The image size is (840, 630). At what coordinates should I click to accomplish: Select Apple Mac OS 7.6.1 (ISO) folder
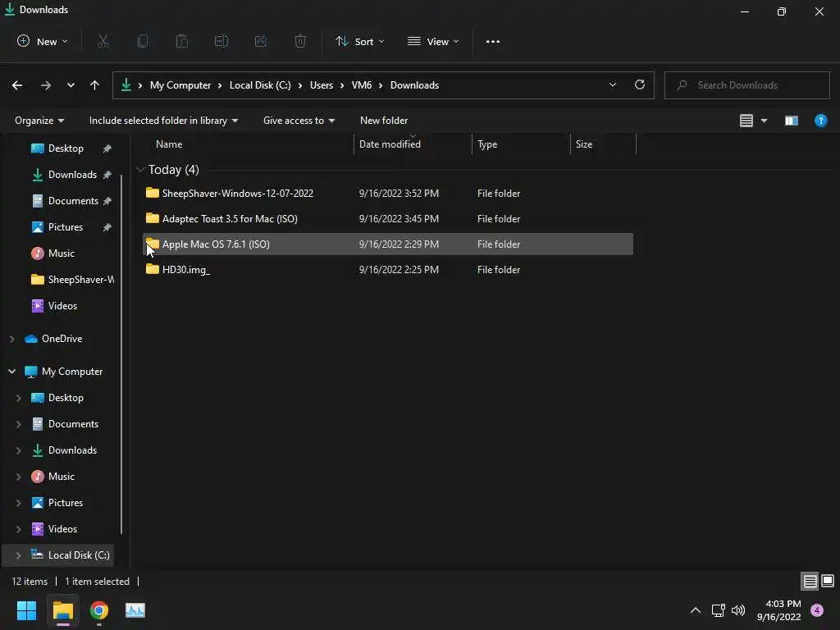[388, 244]
